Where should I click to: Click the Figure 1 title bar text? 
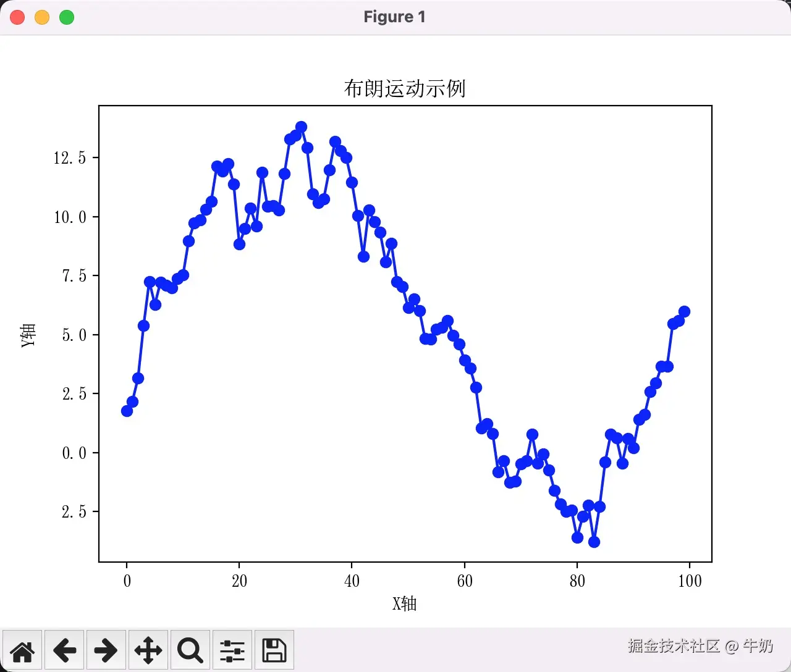tap(395, 17)
